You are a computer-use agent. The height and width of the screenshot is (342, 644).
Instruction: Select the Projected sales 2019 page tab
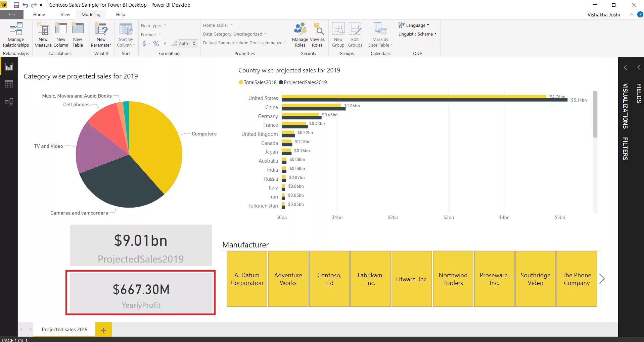[64, 330]
